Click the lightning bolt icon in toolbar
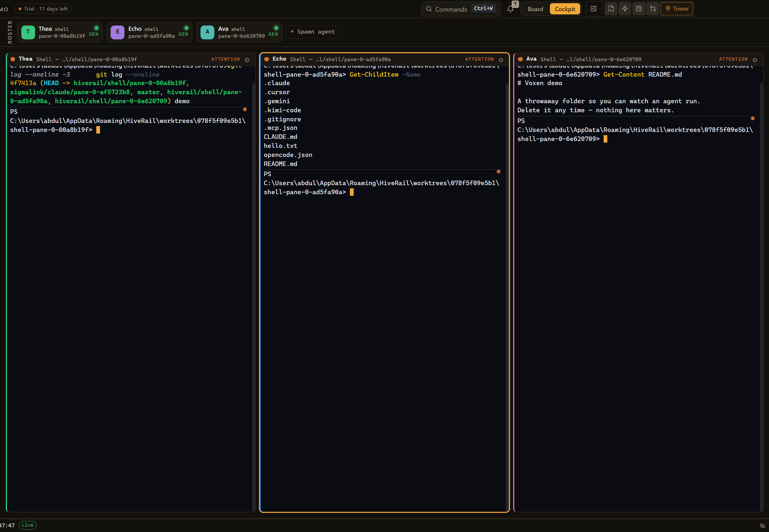The width and height of the screenshot is (769, 532). (625, 9)
